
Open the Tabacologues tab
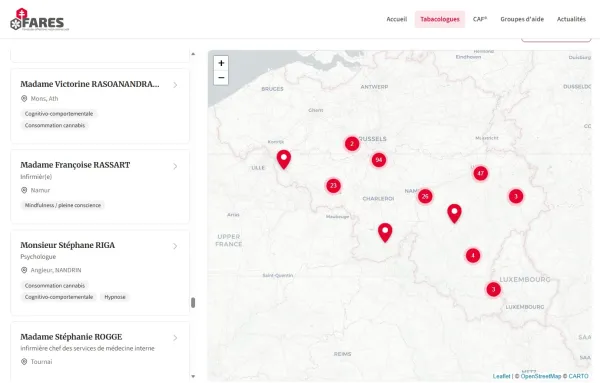[x=440, y=19]
